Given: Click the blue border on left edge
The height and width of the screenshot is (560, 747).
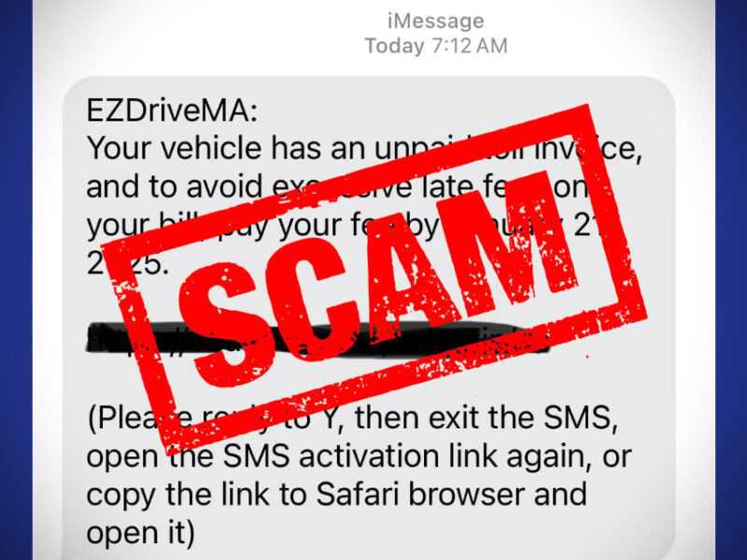Looking at the screenshot, I should [16, 280].
